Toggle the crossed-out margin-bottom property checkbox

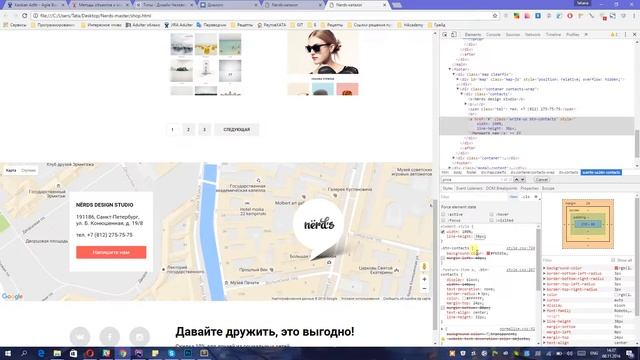[x=443, y=308]
